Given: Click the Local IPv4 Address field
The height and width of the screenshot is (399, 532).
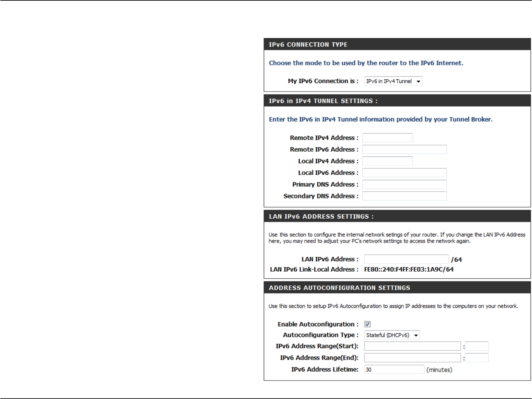Looking at the screenshot, I should tap(388, 161).
